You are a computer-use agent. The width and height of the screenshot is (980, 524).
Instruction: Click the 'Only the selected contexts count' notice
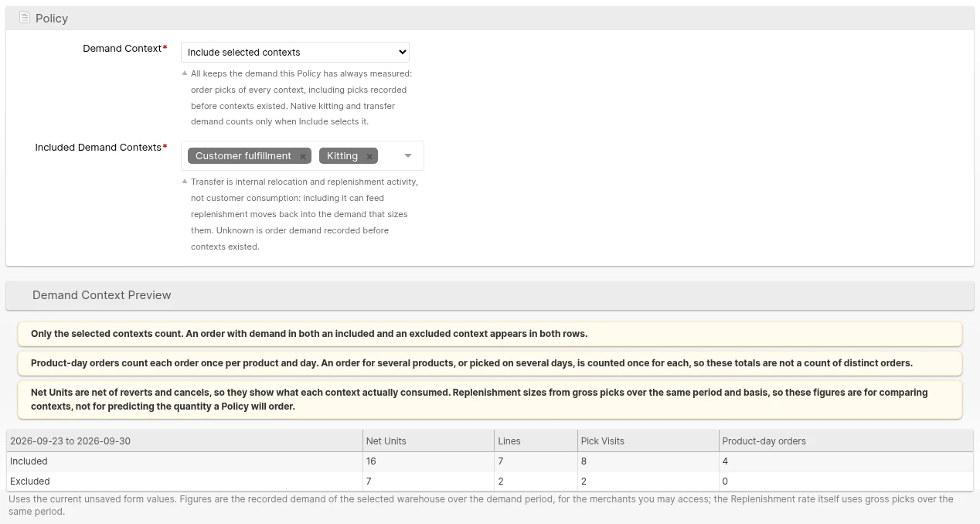(490, 334)
